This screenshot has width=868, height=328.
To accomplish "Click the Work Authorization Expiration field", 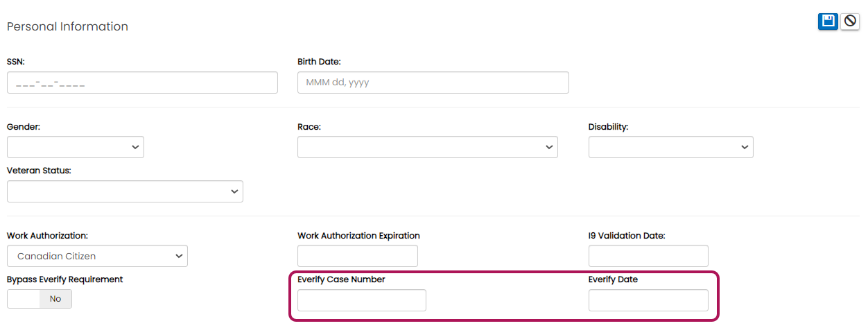I will point(358,256).
